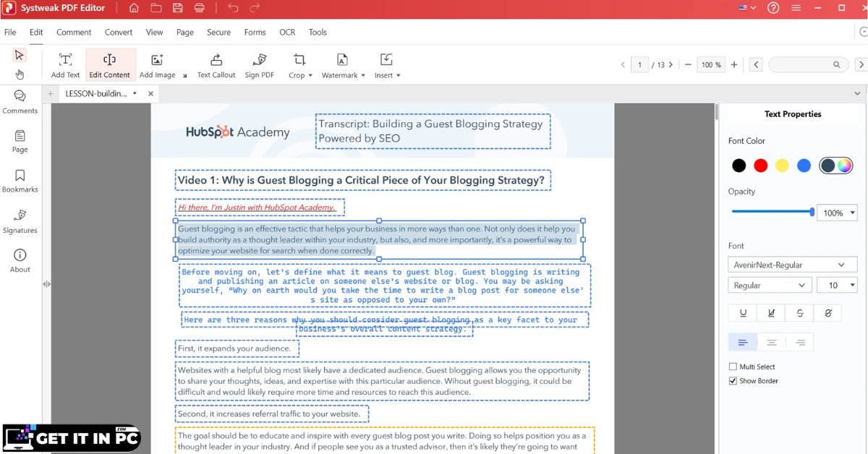
Task: Open the Signatures side panel
Action: click(20, 222)
